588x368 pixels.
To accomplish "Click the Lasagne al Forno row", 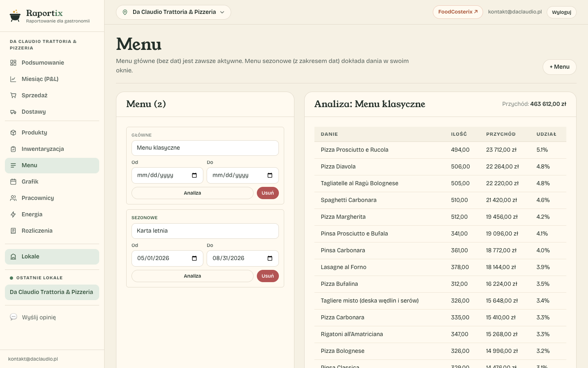I will pyautogui.click(x=440, y=267).
